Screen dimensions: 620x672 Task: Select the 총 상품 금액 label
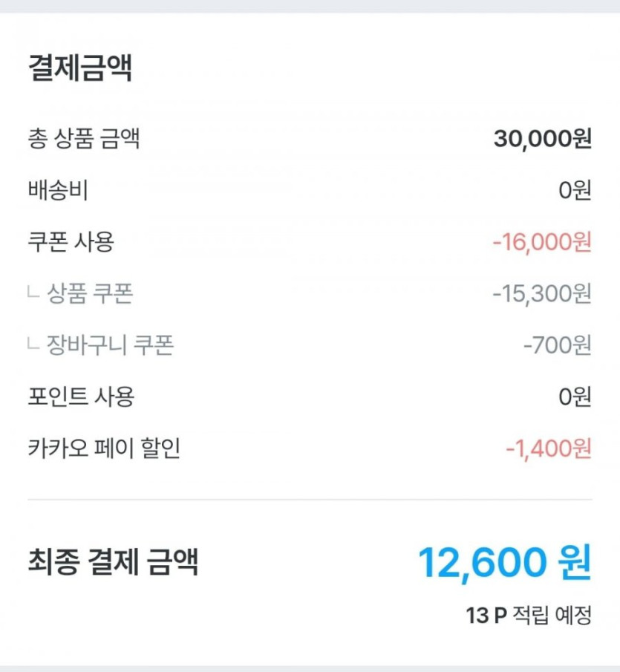(83, 139)
